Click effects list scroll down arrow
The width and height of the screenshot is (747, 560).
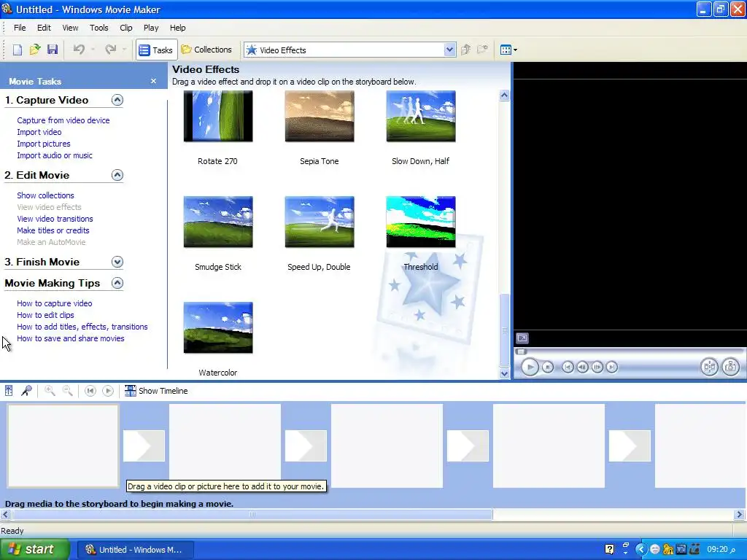pyautogui.click(x=505, y=374)
